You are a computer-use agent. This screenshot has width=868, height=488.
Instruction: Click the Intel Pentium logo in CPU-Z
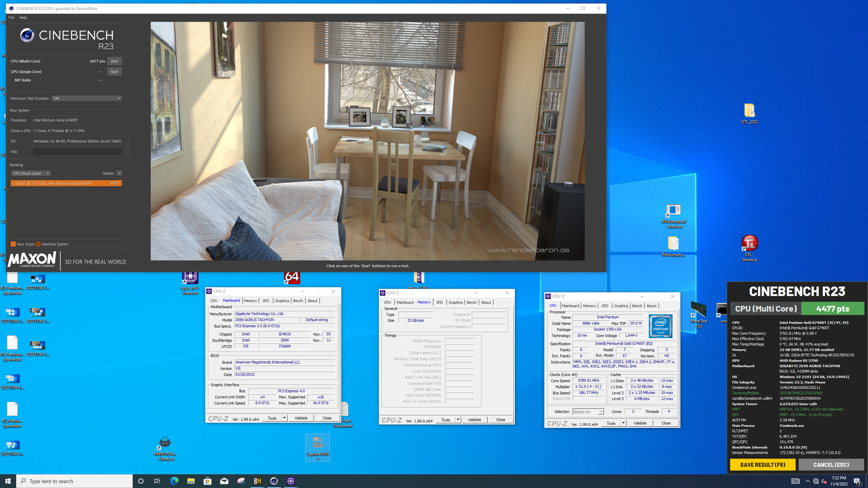[x=660, y=326]
